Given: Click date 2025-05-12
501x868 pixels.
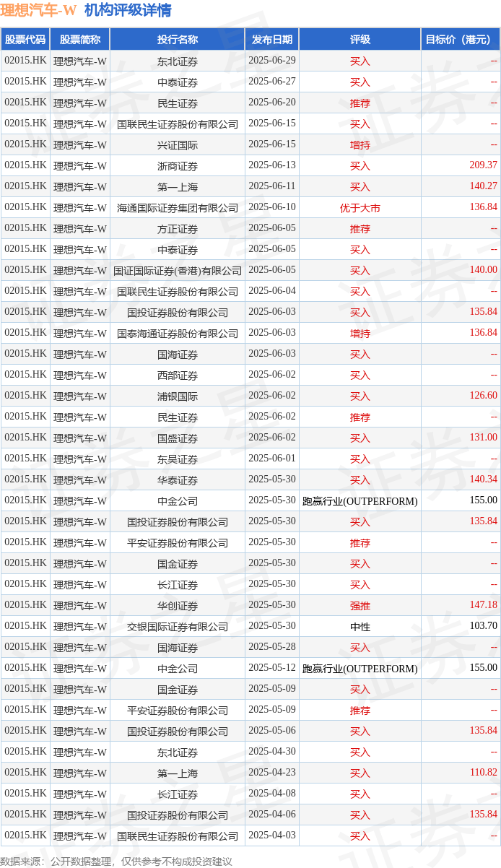Looking at the screenshot, I should [272, 668].
